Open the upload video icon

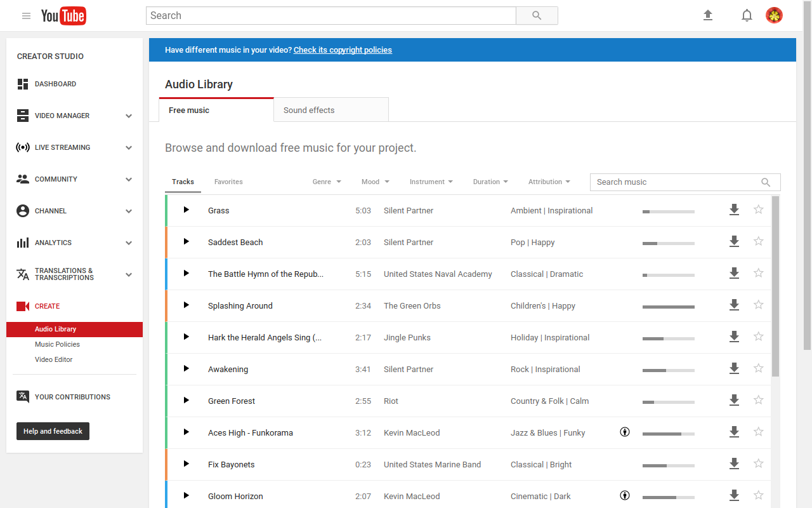click(708, 15)
